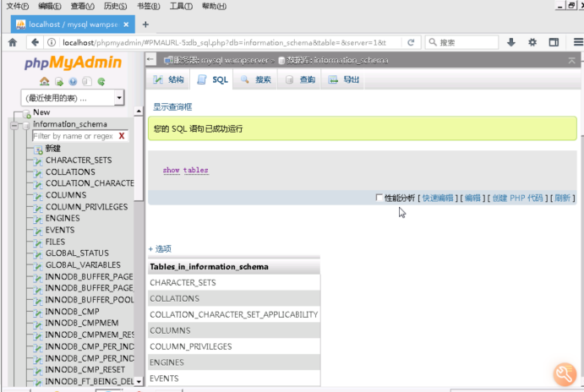Click the 显示查询框 link
This screenshot has height=392, width=584.
pos(172,107)
